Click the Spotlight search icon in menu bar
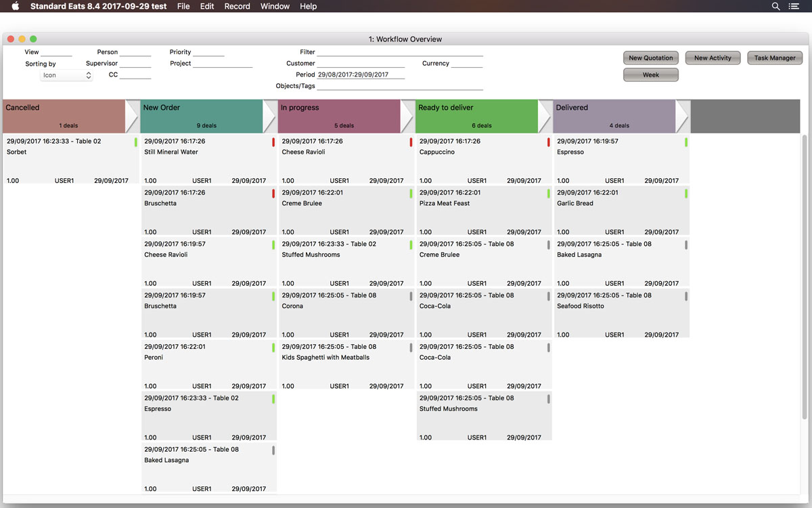This screenshot has width=812, height=508. tap(775, 6)
